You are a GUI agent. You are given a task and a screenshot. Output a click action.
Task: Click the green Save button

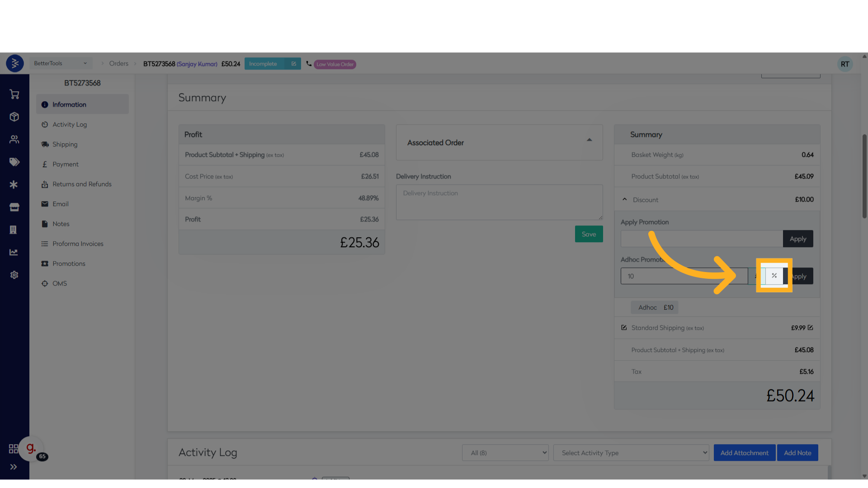pyautogui.click(x=589, y=234)
